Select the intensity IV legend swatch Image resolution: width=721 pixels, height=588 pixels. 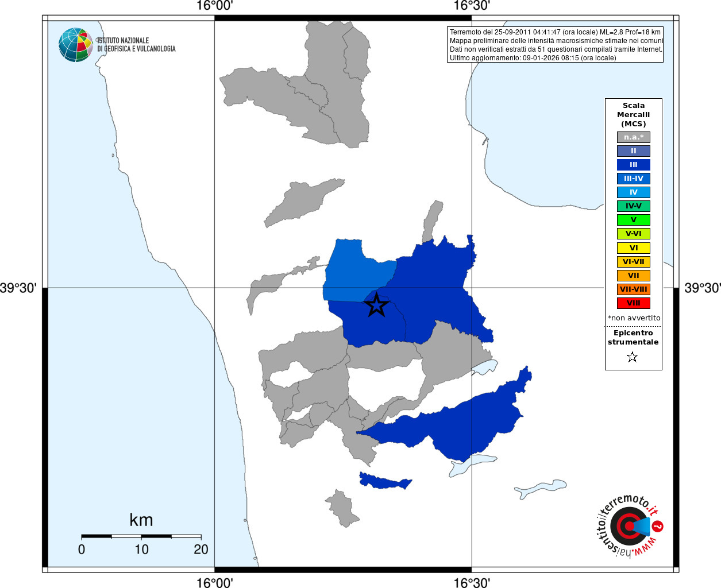point(634,192)
